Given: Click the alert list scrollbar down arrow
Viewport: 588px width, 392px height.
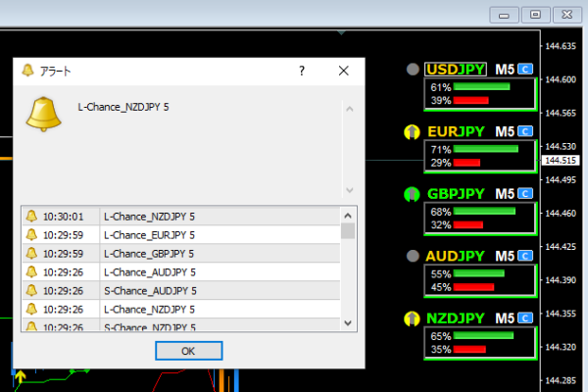Looking at the screenshot, I should [x=347, y=322].
